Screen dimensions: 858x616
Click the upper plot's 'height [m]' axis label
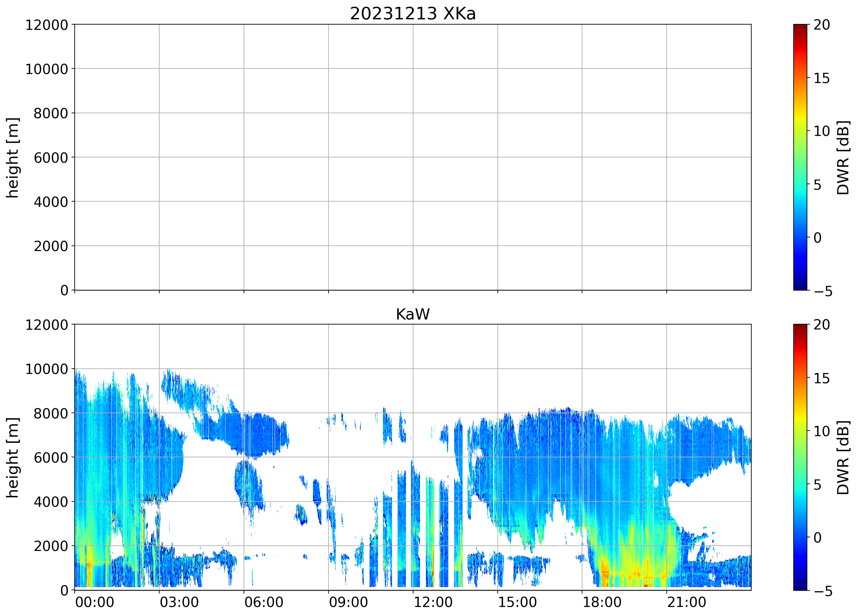[x=12, y=157]
